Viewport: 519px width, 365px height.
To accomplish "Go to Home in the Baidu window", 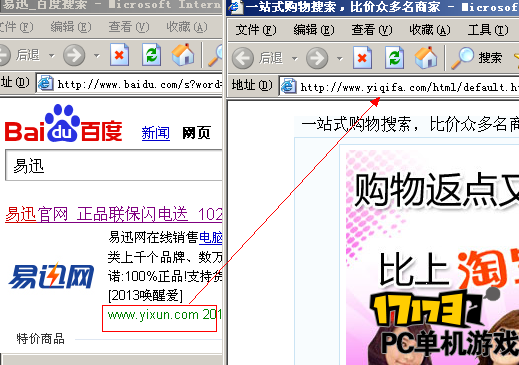I will click(x=183, y=55).
